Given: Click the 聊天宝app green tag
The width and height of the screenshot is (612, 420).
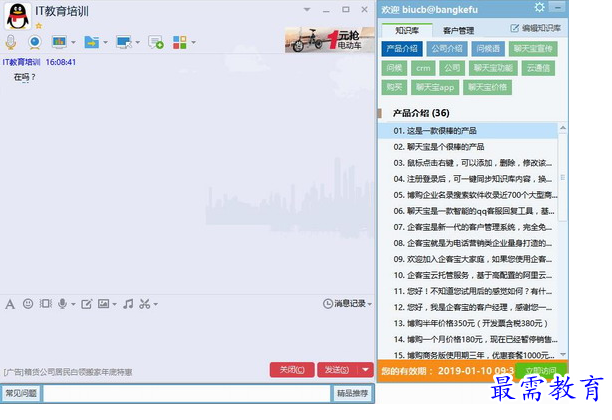Looking at the screenshot, I should coord(435,87).
